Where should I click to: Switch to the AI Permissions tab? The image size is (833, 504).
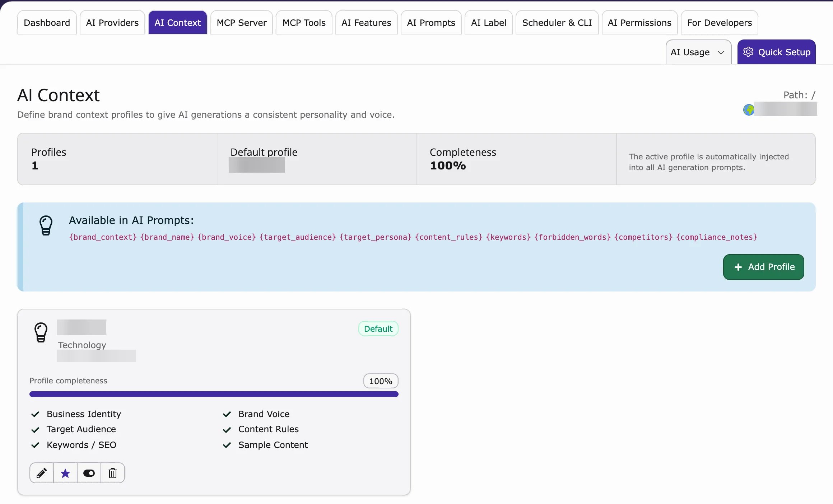640,23
